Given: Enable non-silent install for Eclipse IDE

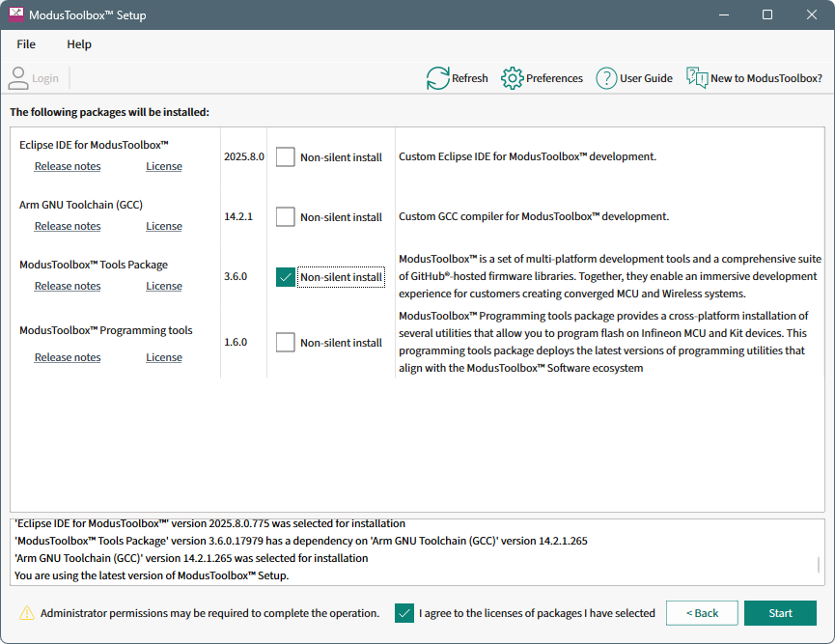Looking at the screenshot, I should click(x=286, y=157).
